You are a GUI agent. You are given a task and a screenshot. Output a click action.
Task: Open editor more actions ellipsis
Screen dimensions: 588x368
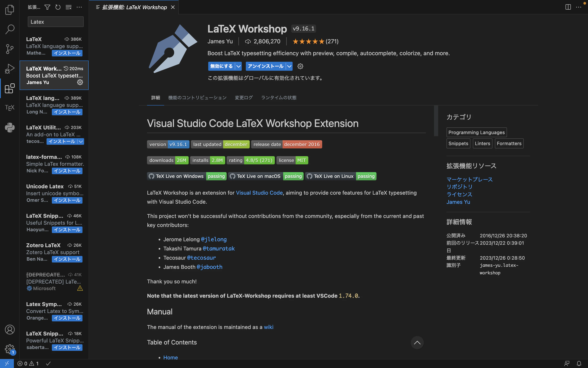(x=579, y=7)
